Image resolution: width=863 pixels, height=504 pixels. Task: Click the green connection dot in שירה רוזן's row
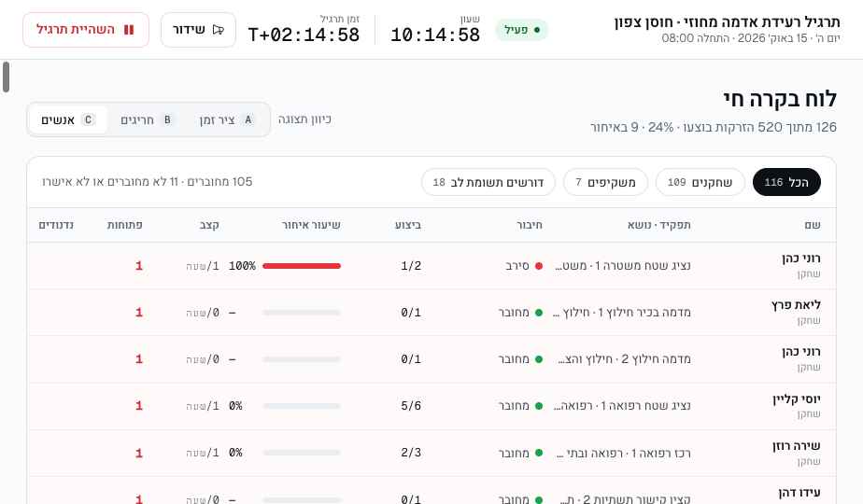point(539,453)
